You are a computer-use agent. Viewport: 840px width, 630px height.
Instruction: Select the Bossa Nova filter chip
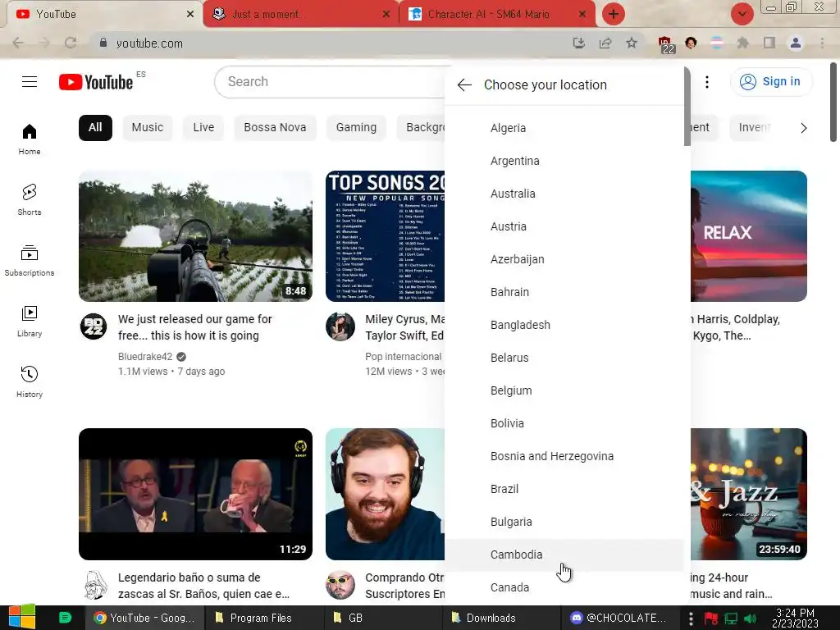pos(275,127)
